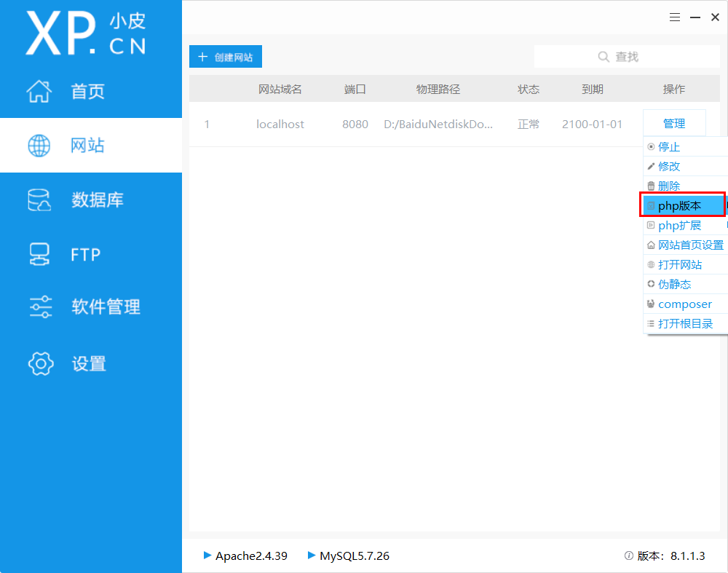Click the 操作 column header
This screenshot has height=573, width=728.
point(673,89)
